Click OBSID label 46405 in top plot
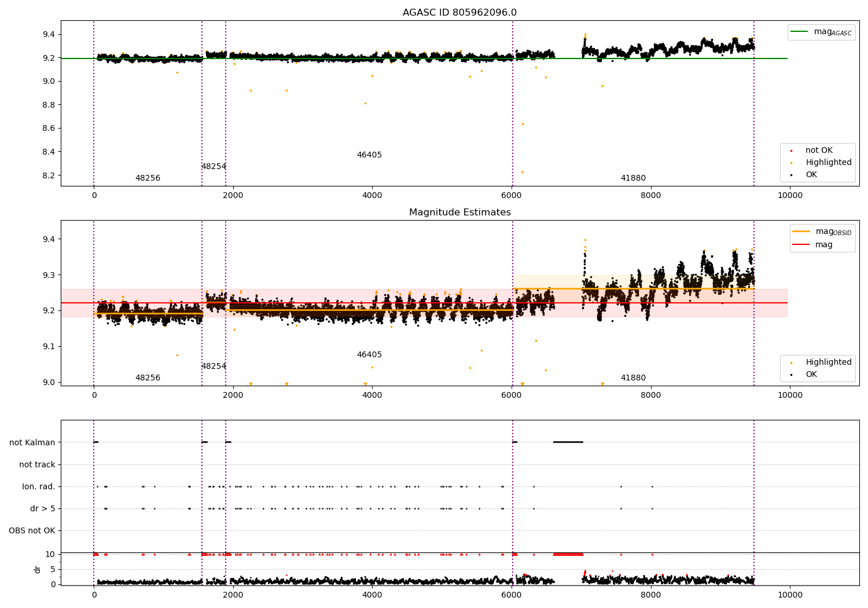Image resolution: width=868 pixels, height=608 pixels. pos(369,155)
